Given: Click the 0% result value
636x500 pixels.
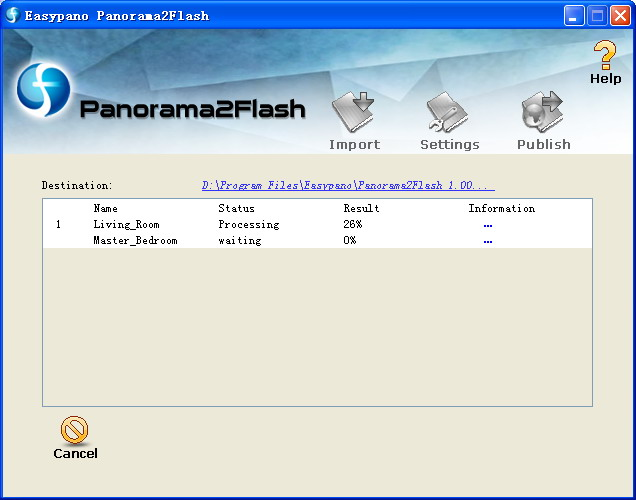Looking at the screenshot, I should click(x=350, y=240).
